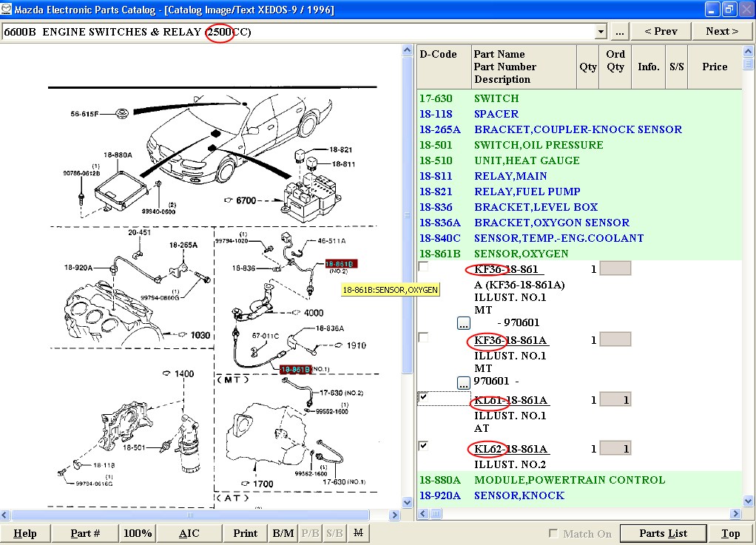Click the B/M button

(283, 533)
